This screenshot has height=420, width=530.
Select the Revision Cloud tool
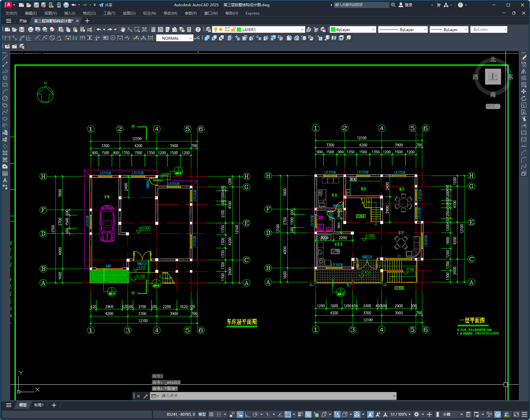[x=5, y=105]
